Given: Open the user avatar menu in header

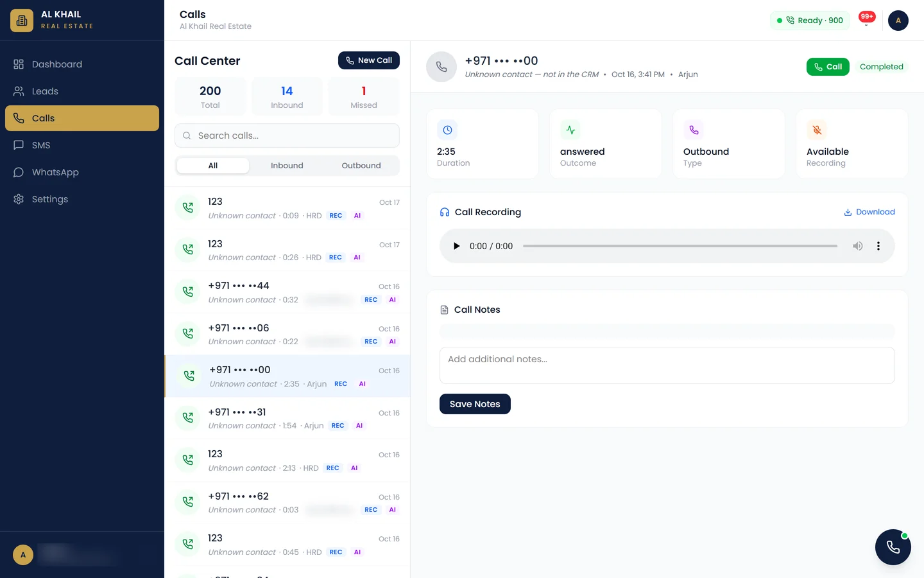Looking at the screenshot, I should pyautogui.click(x=898, y=21).
